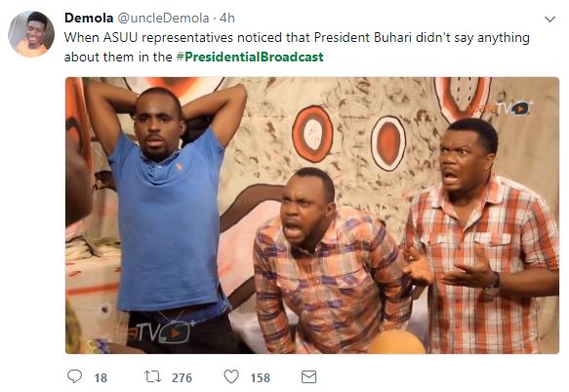The width and height of the screenshot is (569, 392).
Task: Open Demola's profile picture
Action: click(x=31, y=34)
